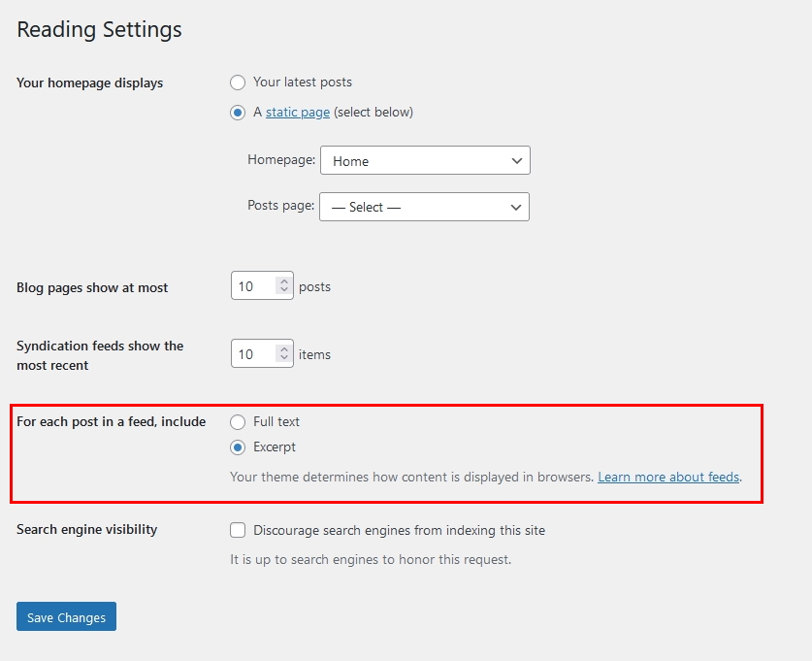Click the 'Blog pages show at most' number field
This screenshot has width=812, height=661.
[x=252, y=286]
